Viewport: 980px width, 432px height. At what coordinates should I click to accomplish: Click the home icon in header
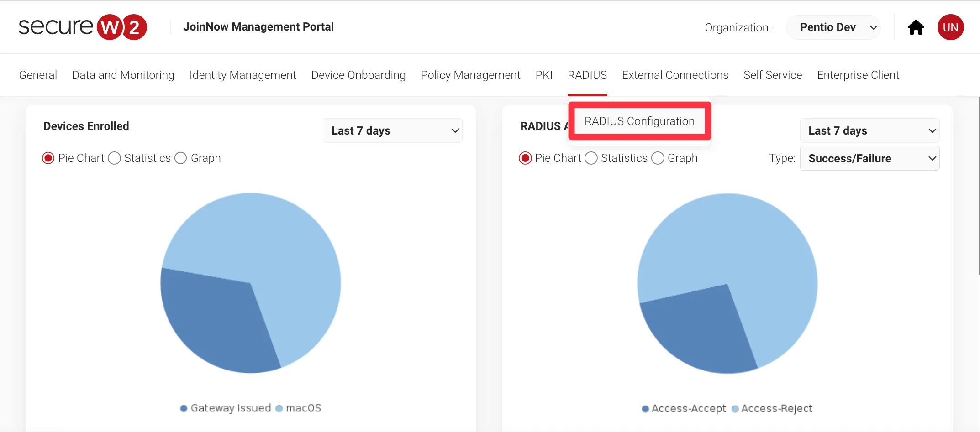click(916, 27)
